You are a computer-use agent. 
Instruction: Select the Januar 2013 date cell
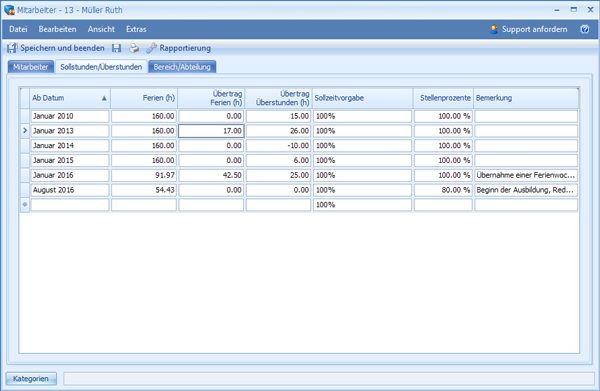point(70,131)
